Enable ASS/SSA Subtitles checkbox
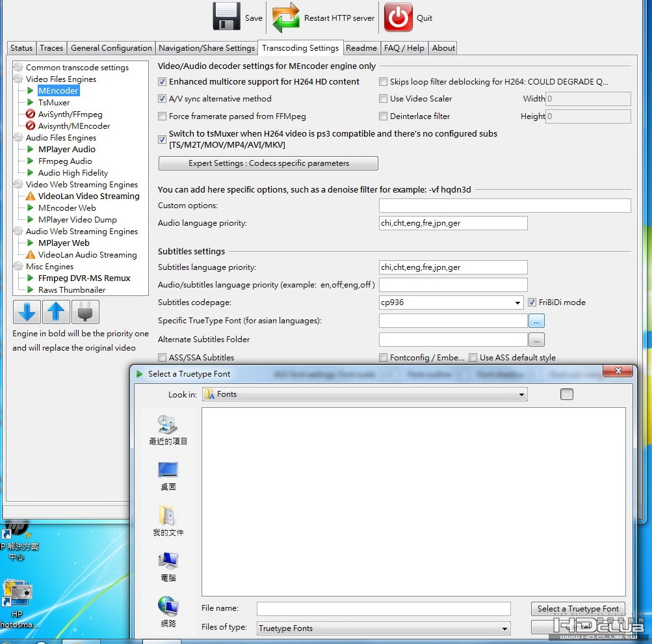Image resolution: width=652 pixels, height=644 pixels. [162, 357]
